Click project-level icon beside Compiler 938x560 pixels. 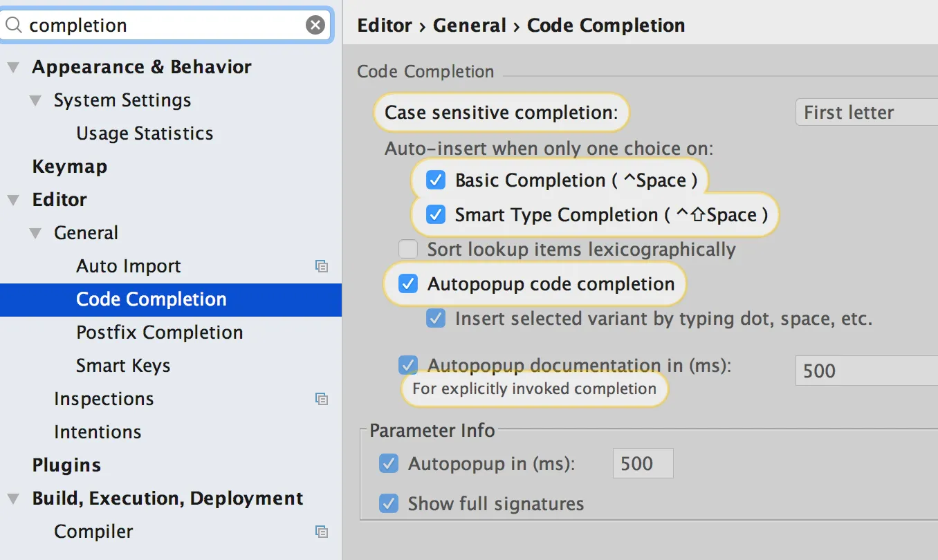point(321,532)
